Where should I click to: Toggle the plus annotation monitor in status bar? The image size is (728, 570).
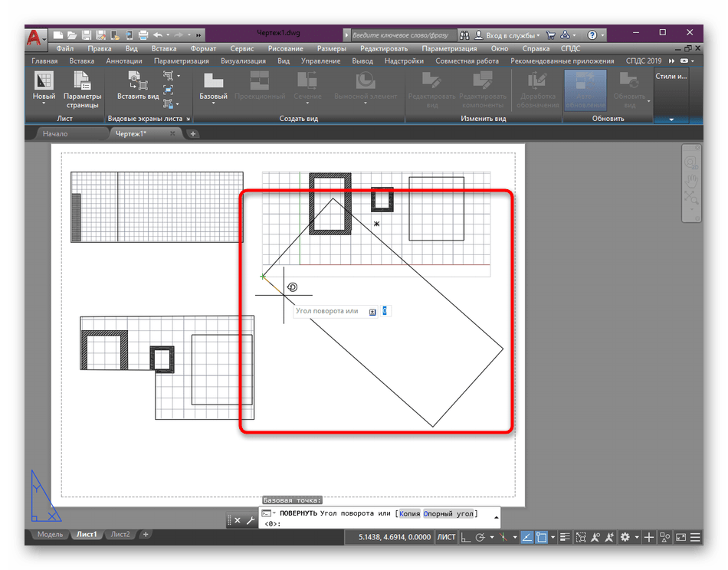coord(648,537)
